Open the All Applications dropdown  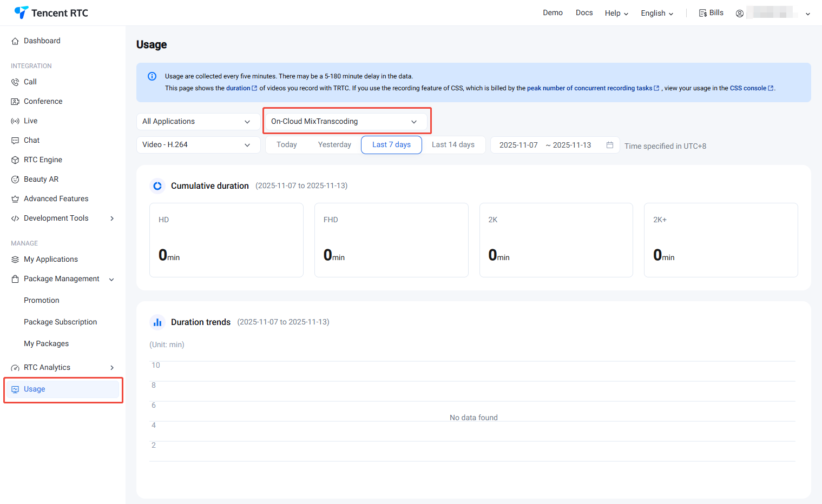tap(196, 122)
